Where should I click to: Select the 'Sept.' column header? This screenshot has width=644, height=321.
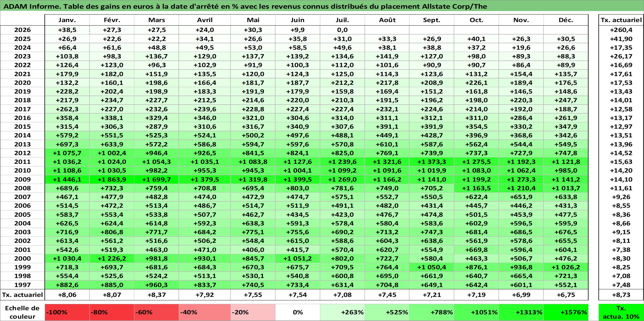[x=432, y=20]
